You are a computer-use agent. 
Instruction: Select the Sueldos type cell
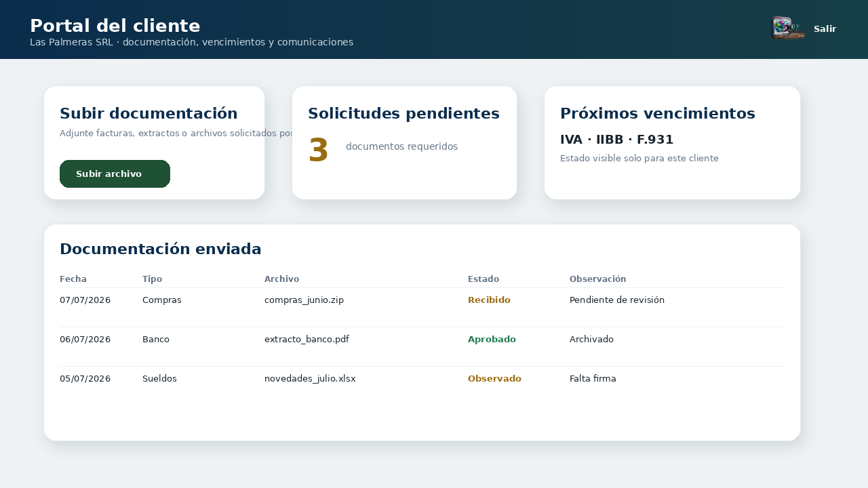coord(159,379)
